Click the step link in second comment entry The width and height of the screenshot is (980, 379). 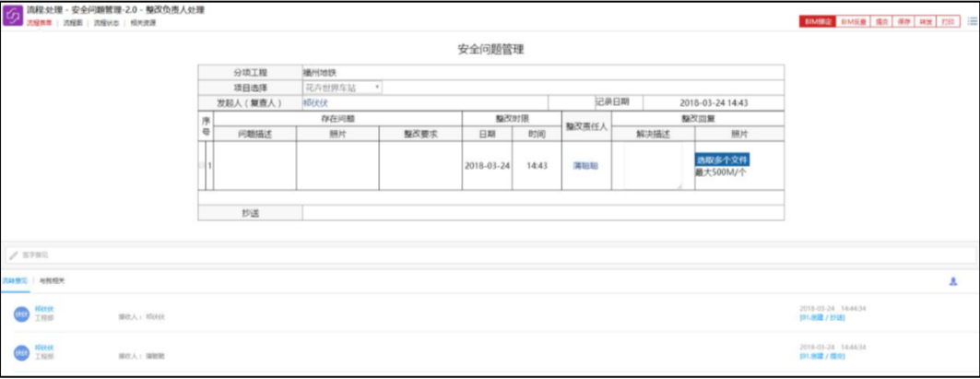point(821,356)
